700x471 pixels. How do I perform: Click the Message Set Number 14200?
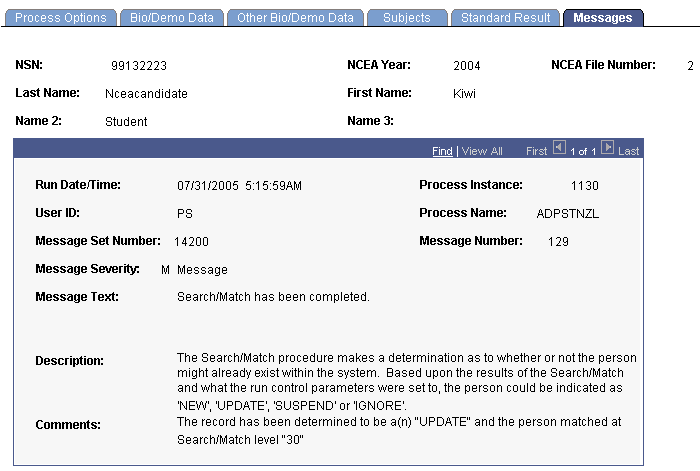click(x=192, y=242)
